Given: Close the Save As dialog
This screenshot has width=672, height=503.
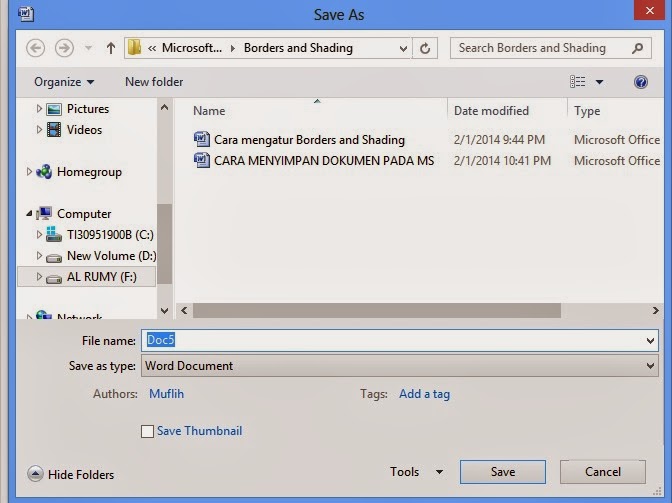Looking at the screenshot, I should (x=650, y=10).
